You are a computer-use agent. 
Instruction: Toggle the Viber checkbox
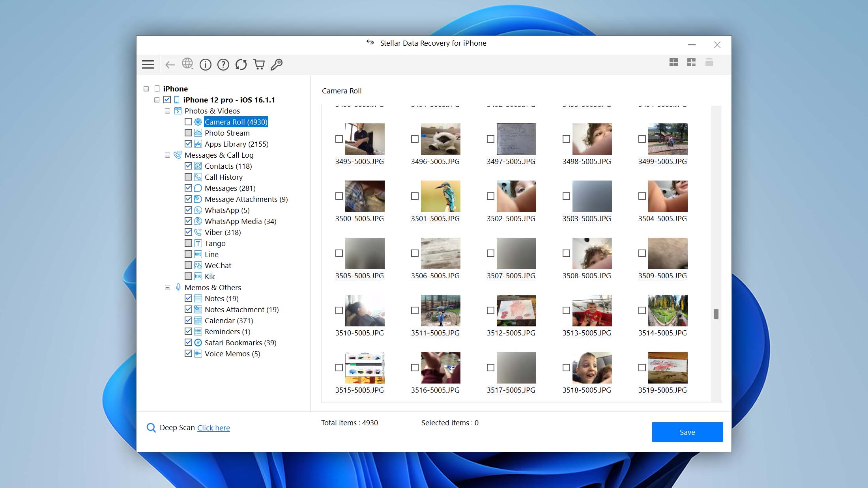coord(188,232)
